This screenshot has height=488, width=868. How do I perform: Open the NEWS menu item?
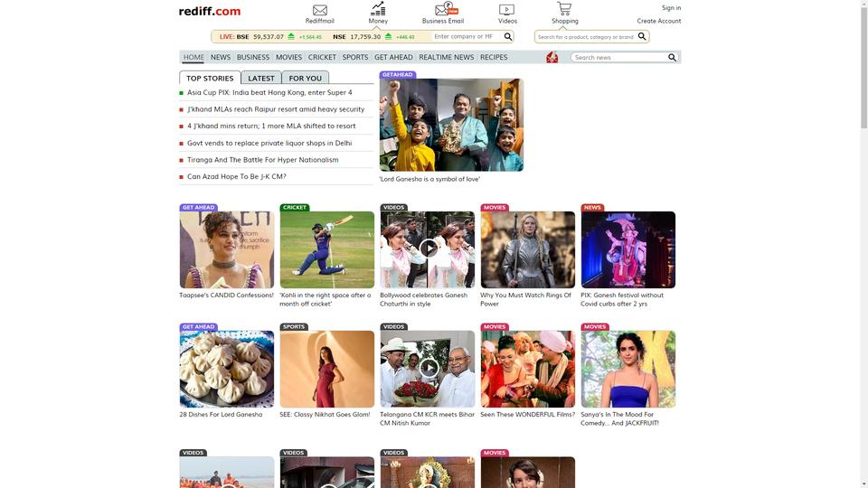tap(221, 57)
